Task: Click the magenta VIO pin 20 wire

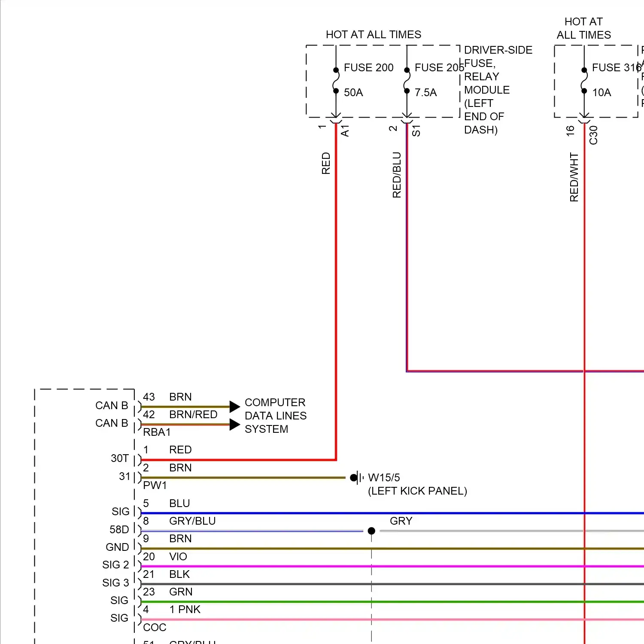Action: point(392,566)
